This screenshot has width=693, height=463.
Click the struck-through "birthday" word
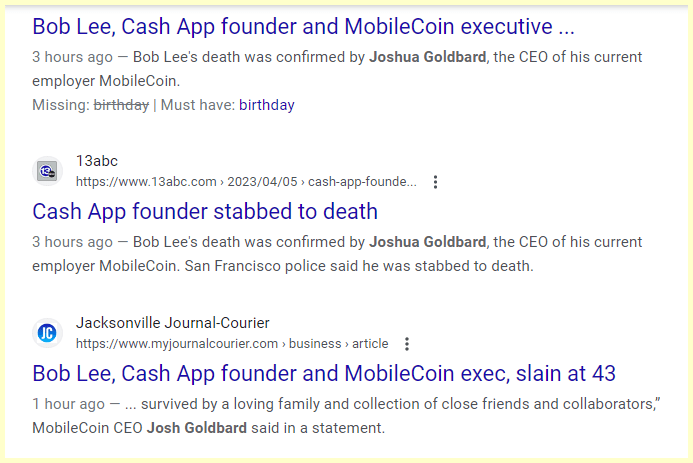tap(121, 104)
